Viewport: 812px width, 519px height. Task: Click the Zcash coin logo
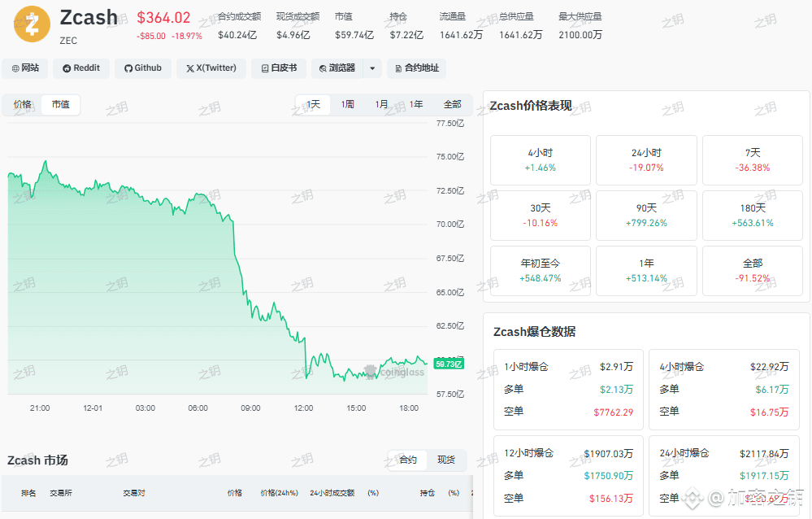pyautogui.click(x=32, y=24)
